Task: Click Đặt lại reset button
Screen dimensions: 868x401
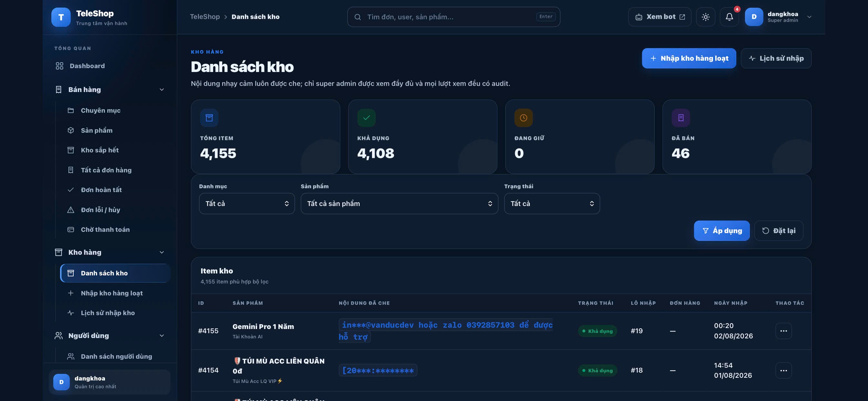Action: pyautogui.click(x=779, y=231)
